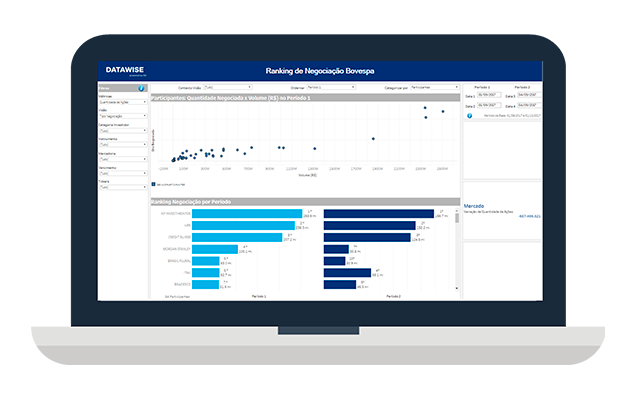
Task: Select the XP Investimentos light-blue bar
Action: coord(247,213)
